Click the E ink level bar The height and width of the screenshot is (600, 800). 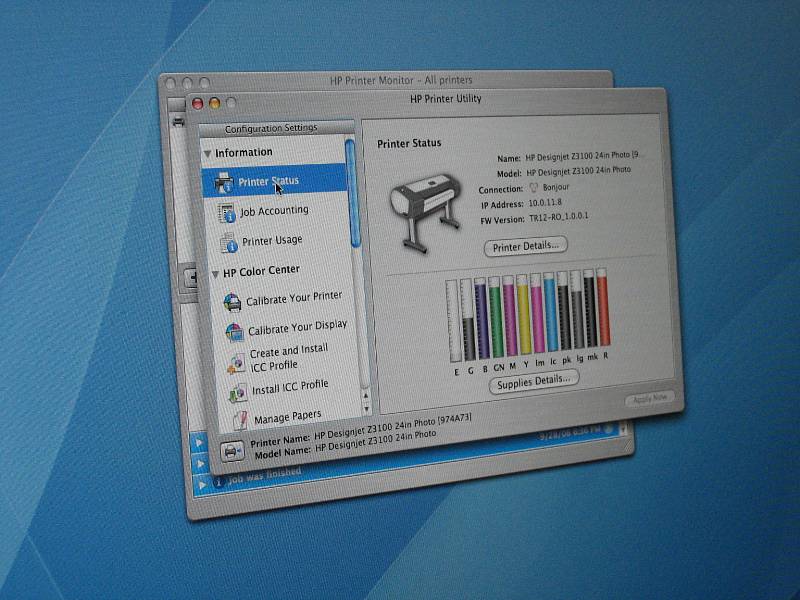point(453,321)
